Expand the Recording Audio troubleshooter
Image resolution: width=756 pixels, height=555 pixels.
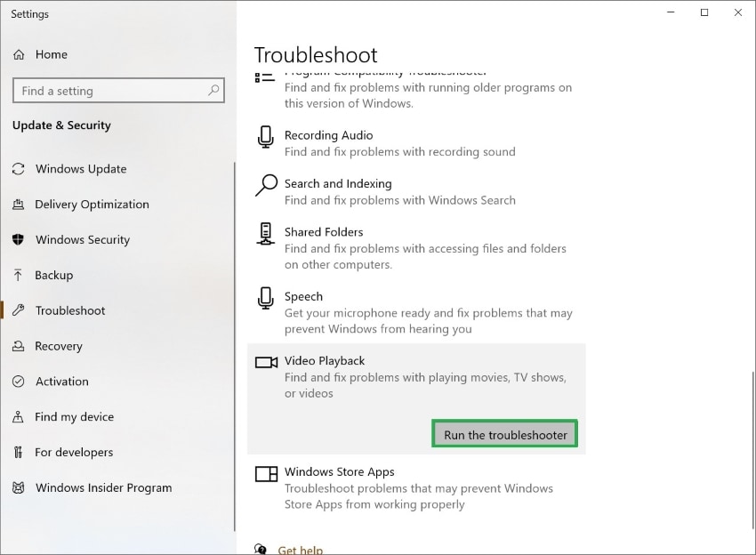coord(328,136)
